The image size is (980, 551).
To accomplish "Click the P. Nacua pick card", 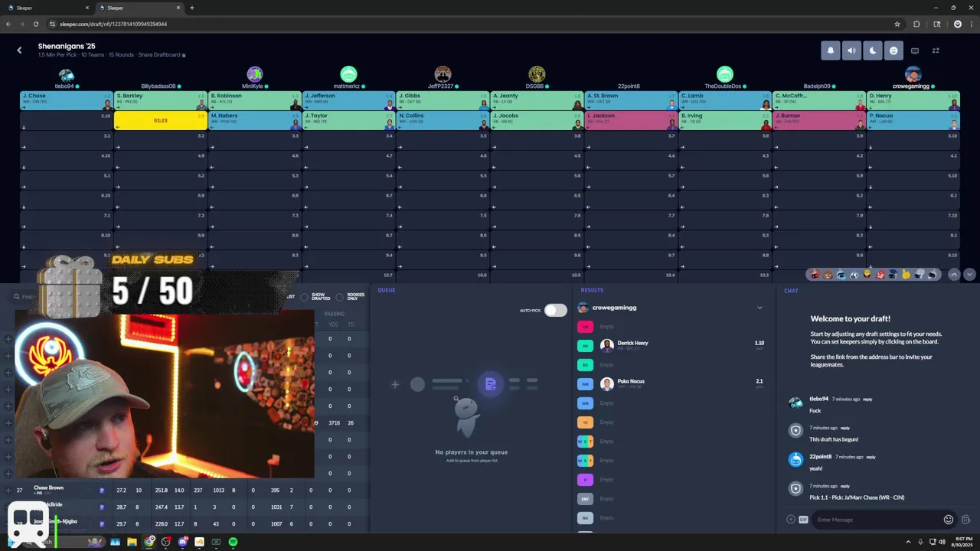I will (913, 120).
